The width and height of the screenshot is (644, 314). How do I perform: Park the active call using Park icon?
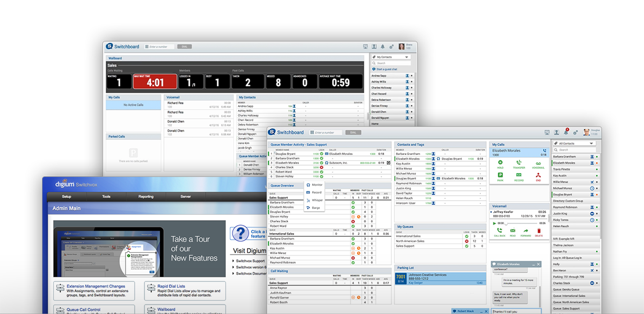point(500,175)
